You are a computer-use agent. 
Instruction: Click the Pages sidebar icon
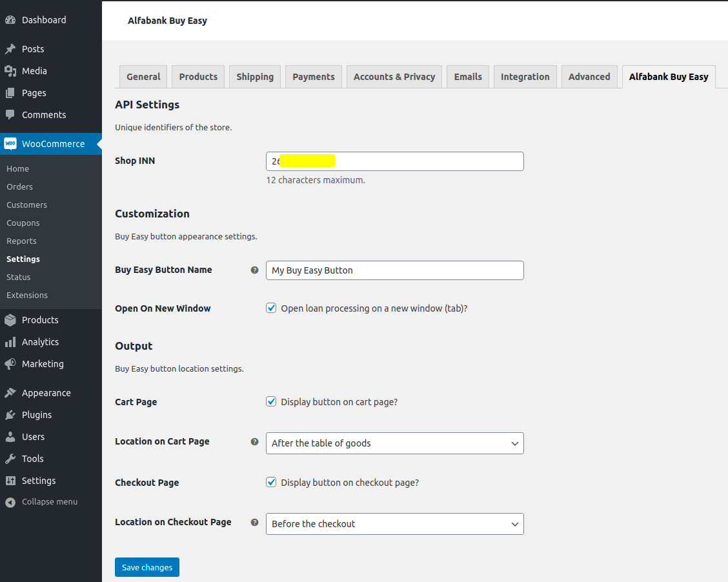click(10, 93)
